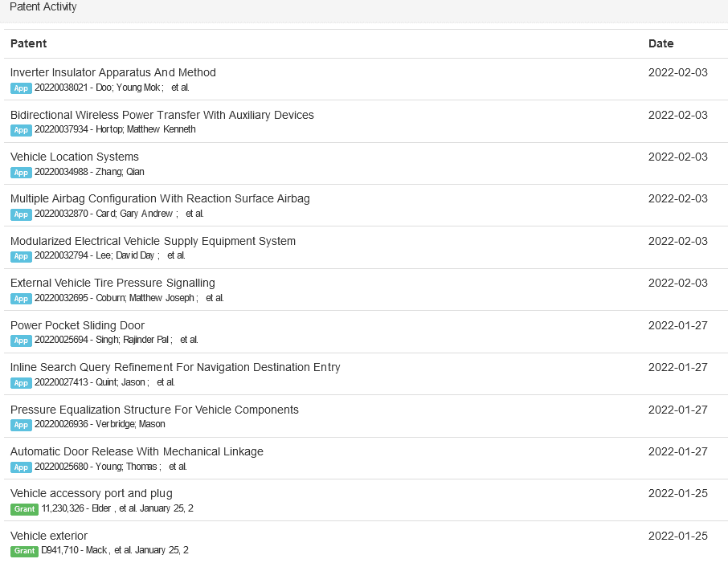Viewport: 728px width, 563px height.
Task: Click Grant badge for 11,230,326
Action: [24, 508]
